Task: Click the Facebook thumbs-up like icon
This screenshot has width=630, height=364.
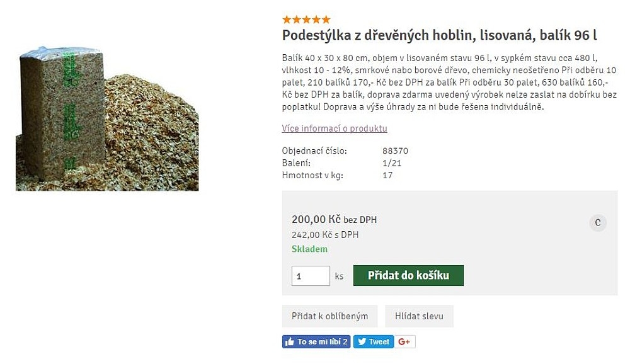Action: point(290,341)
